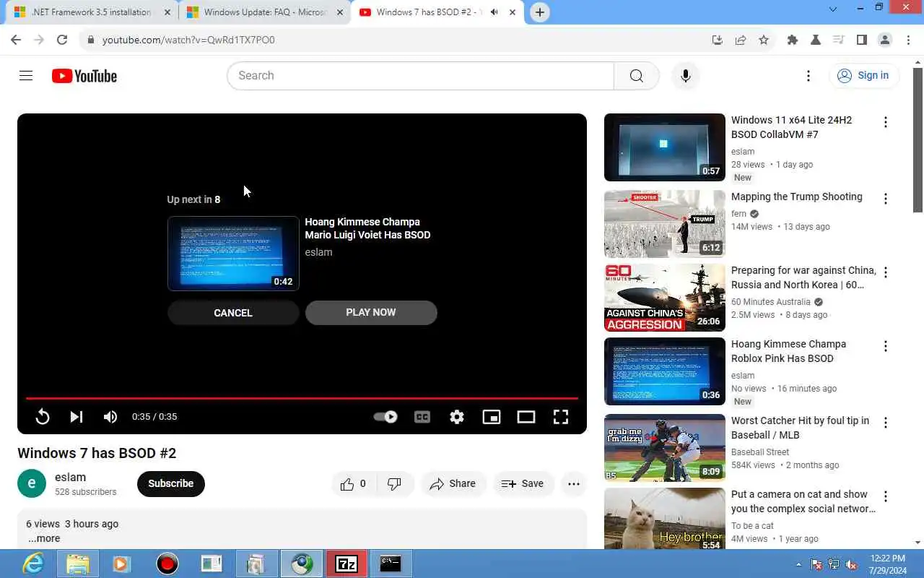
Task: Click the address bar URL
Action: [x=188, y=40]
